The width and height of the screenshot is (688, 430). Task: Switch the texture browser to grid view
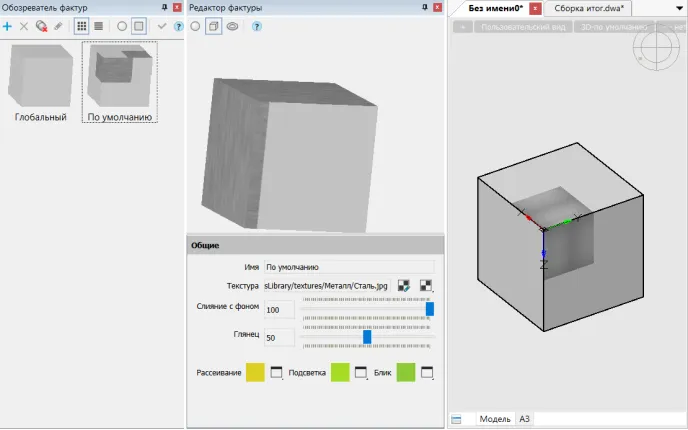[82, 26]
